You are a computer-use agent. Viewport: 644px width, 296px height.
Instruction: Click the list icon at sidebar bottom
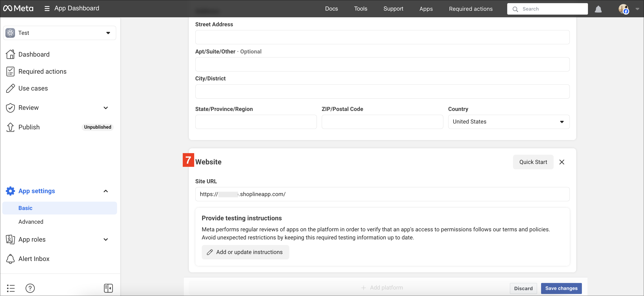(11, 288)
